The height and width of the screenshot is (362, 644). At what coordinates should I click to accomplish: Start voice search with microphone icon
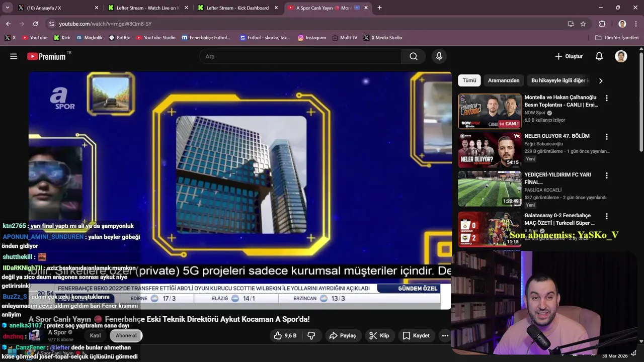tap(439, 56)
